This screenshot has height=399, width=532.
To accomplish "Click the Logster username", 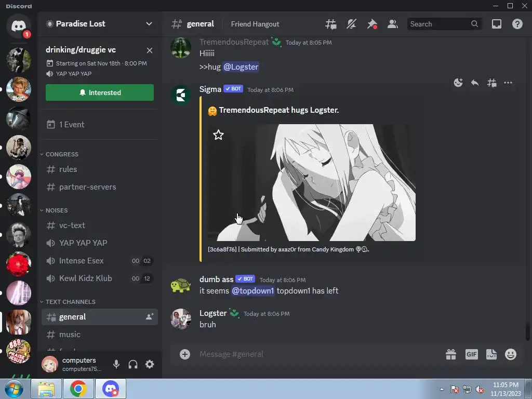I will (x=213, y=313).
